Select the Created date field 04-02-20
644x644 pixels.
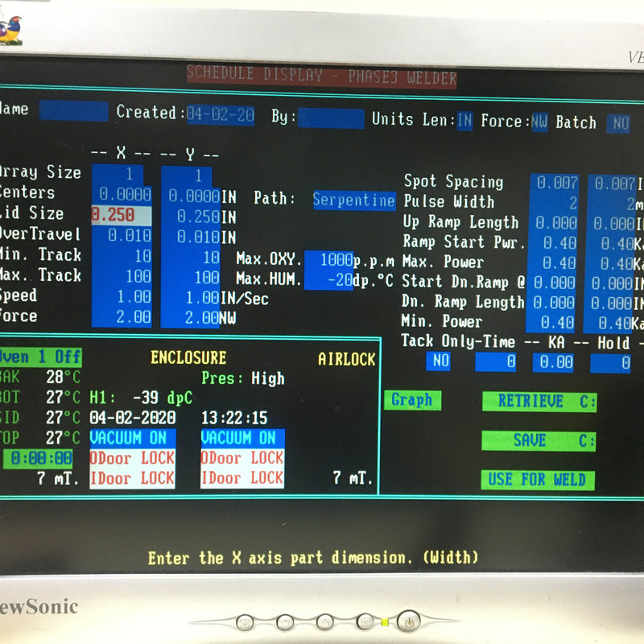[221, 115]
